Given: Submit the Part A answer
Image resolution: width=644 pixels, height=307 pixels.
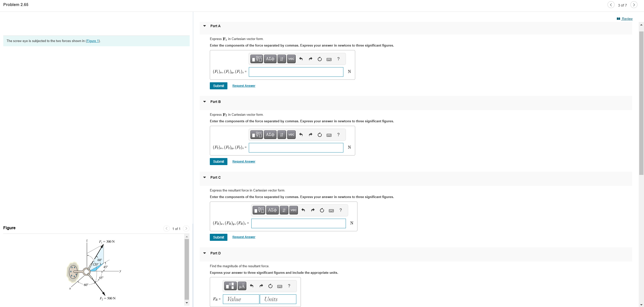Looking at the screenshot, I should [218, 86].
